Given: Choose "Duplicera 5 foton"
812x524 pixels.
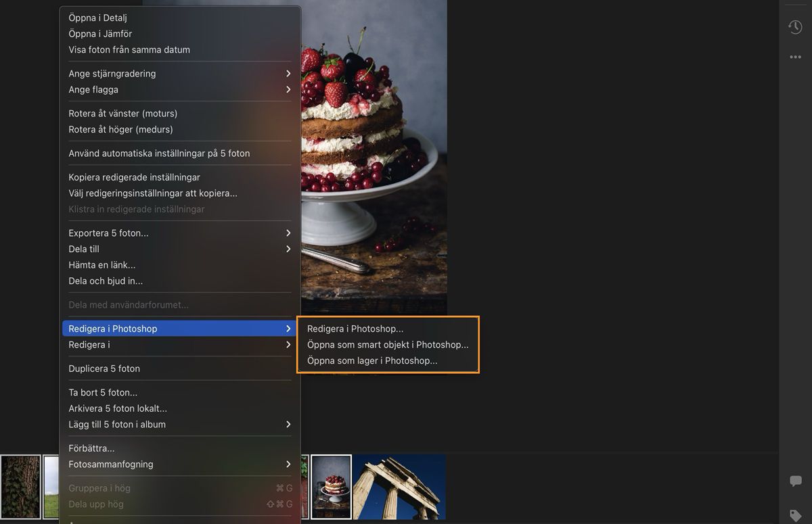Looking at the screenshot, I should coord(107,368).
